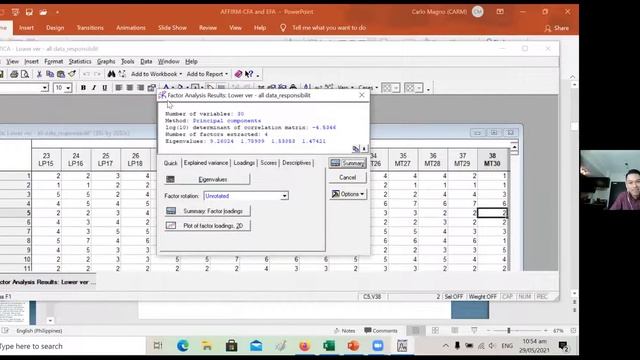Center cell text alignment
This screenshot has height=360, width=640.
click(130, 88)
